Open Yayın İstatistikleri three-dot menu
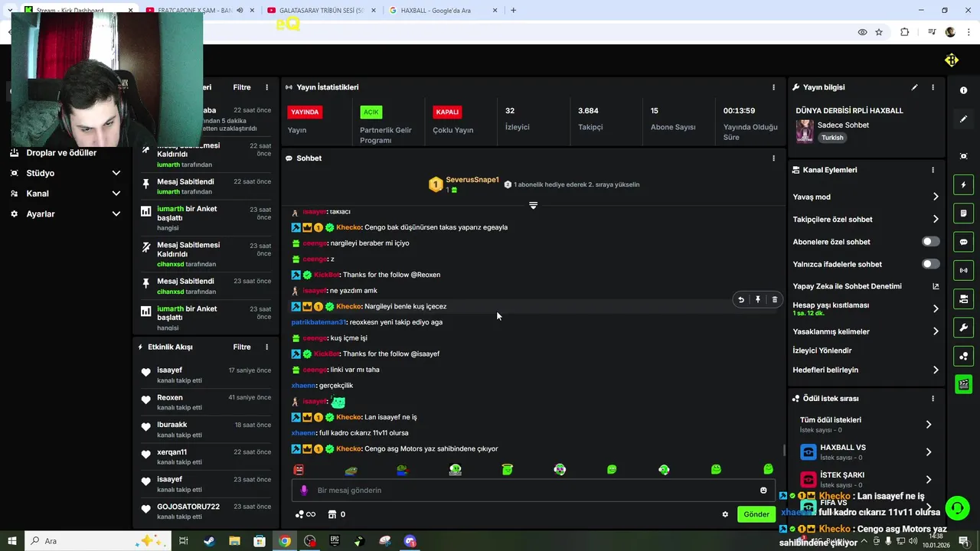The width and height of the screenshot is (980, 551). coord(773,87)
